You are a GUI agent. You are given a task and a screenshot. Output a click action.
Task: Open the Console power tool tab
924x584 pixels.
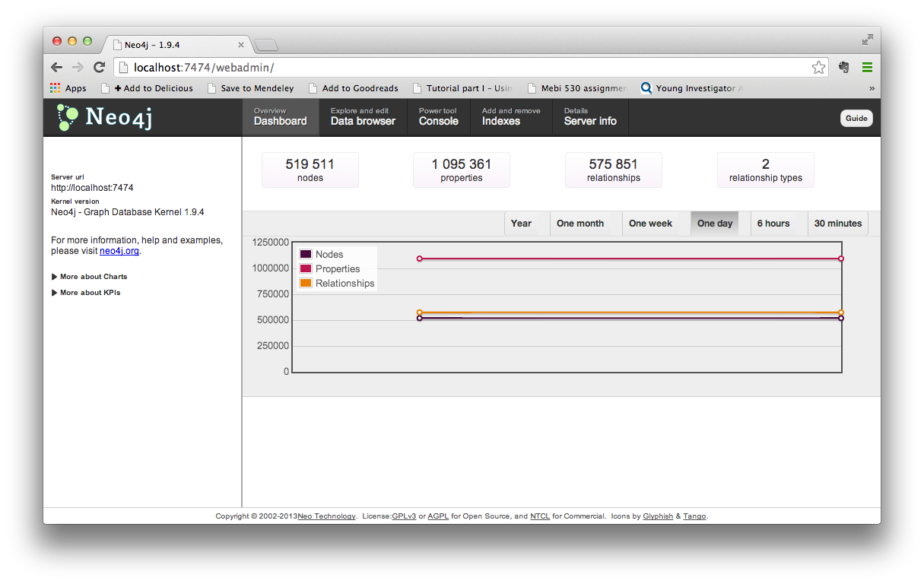pos(438,117)
